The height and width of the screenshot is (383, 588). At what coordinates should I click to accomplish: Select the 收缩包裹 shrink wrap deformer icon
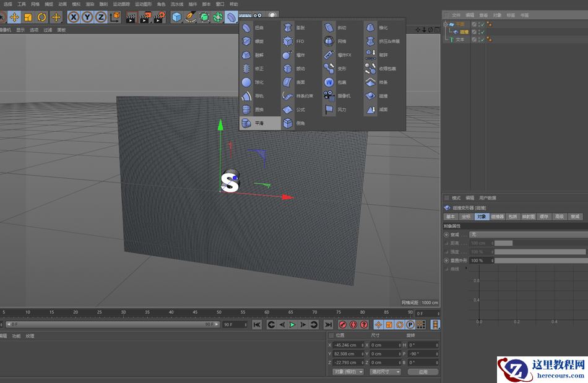371,69
